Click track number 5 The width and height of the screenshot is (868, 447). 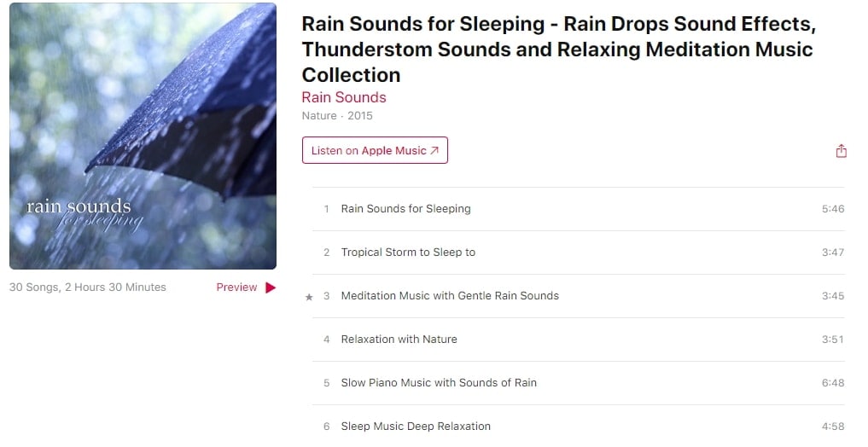pos(326,383)
